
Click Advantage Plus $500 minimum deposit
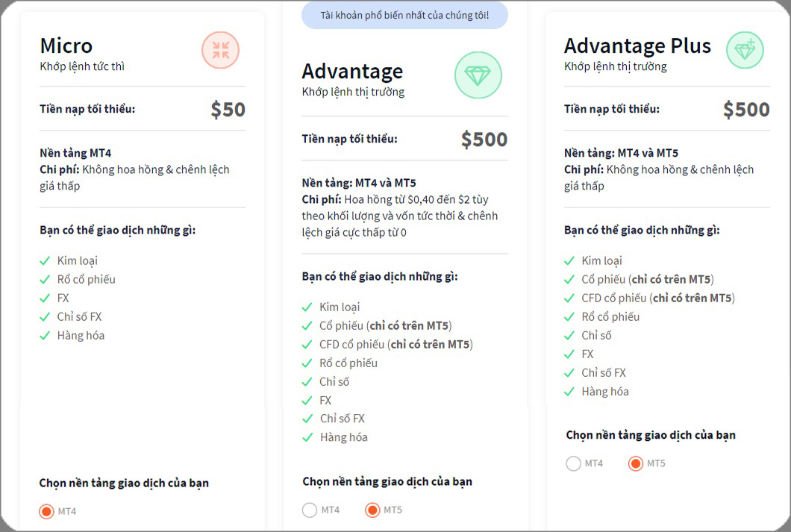coord(745,110)
